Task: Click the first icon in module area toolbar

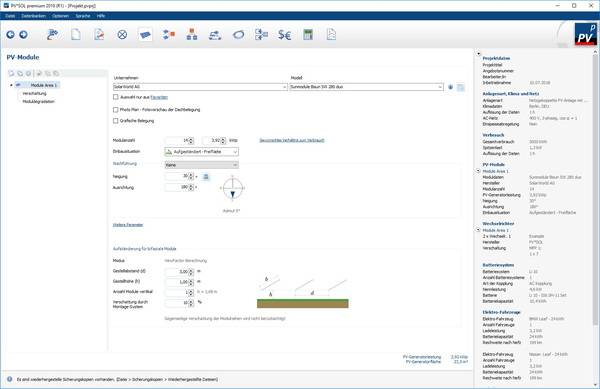Action: click(x=11, y=73)
